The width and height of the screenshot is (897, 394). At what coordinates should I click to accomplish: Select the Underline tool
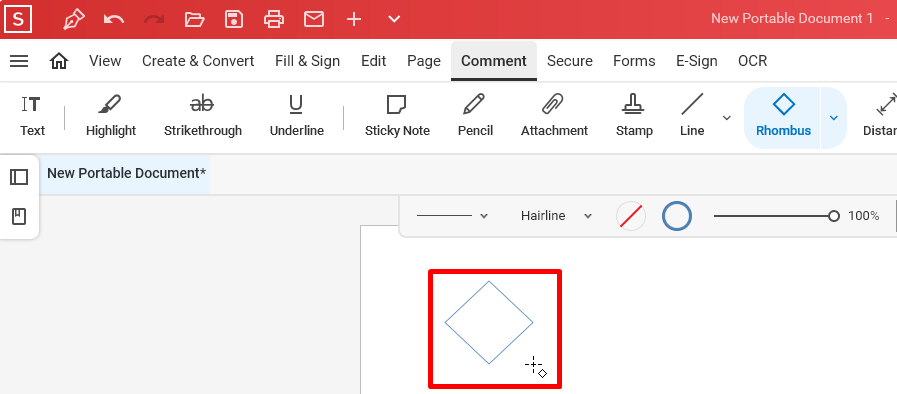[x=296, y=117]
